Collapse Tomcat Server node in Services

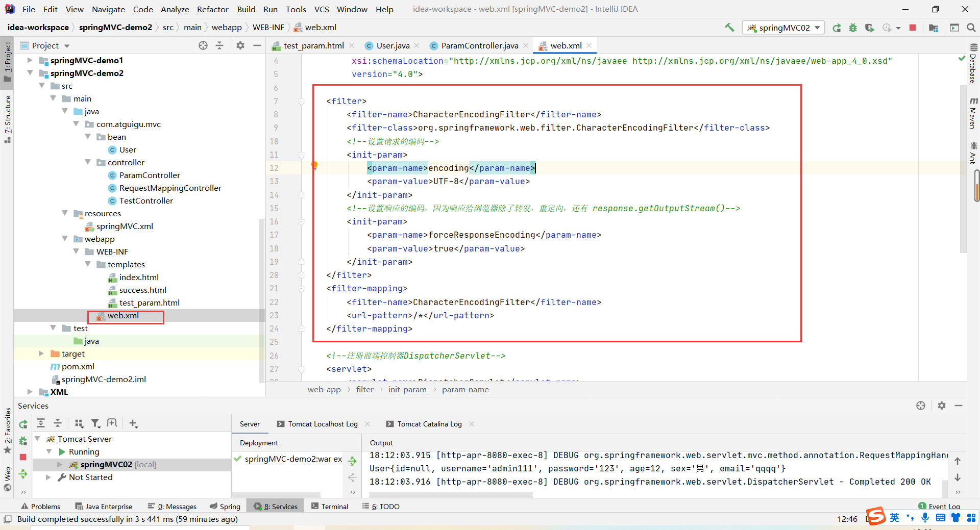click(37, 439)
